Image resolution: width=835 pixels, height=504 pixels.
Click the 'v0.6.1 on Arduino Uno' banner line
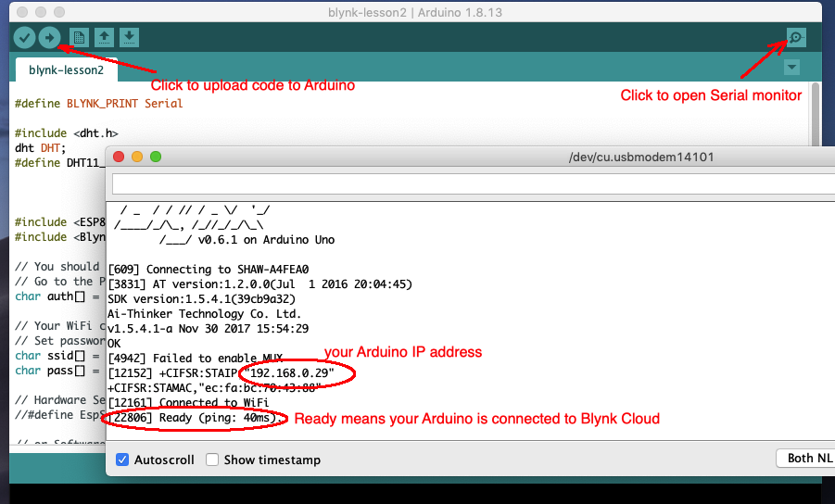[x=247, y=240]
